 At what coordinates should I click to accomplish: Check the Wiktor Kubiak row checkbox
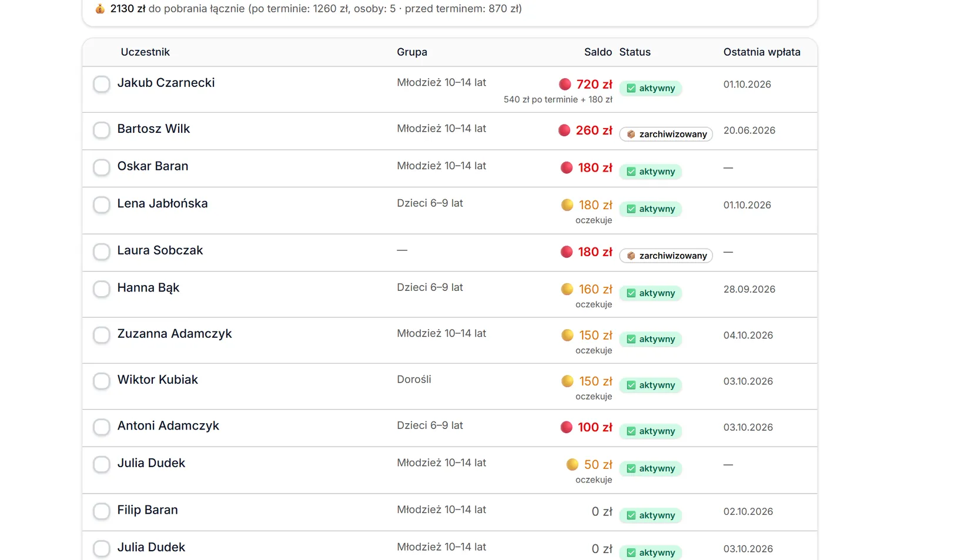(x=102, y=381)
